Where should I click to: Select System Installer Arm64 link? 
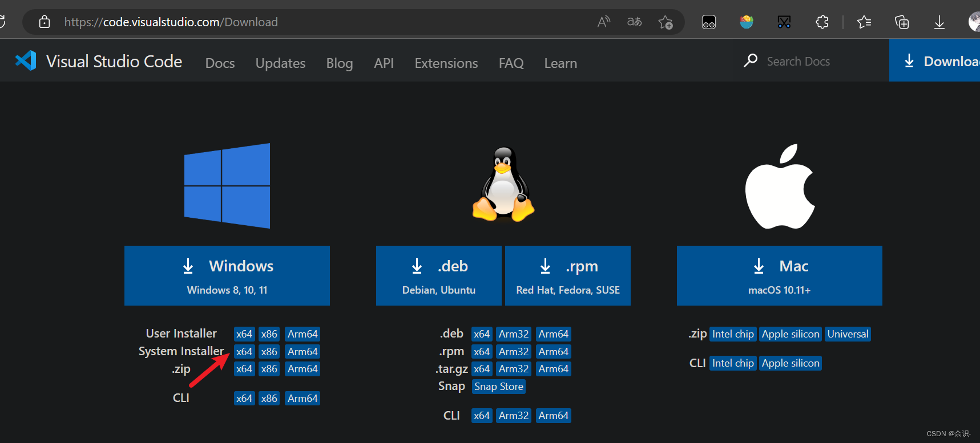(x=303, y=352)
